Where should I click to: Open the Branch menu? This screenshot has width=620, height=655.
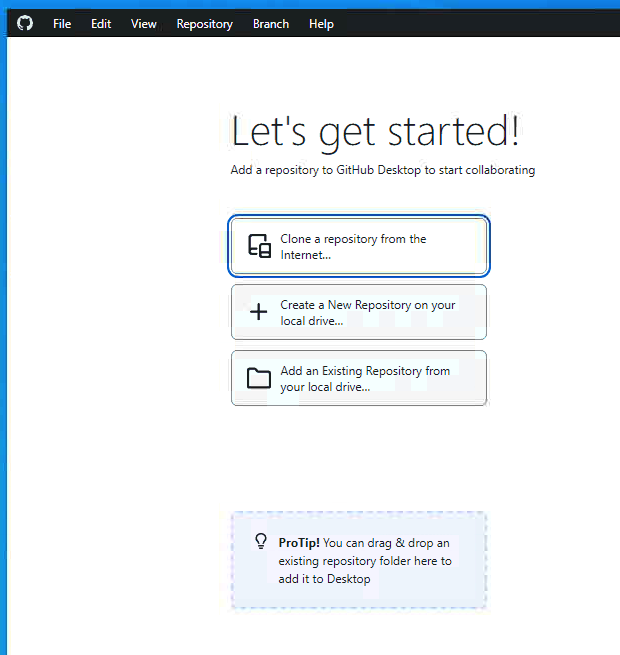click(x=271, y=24)
